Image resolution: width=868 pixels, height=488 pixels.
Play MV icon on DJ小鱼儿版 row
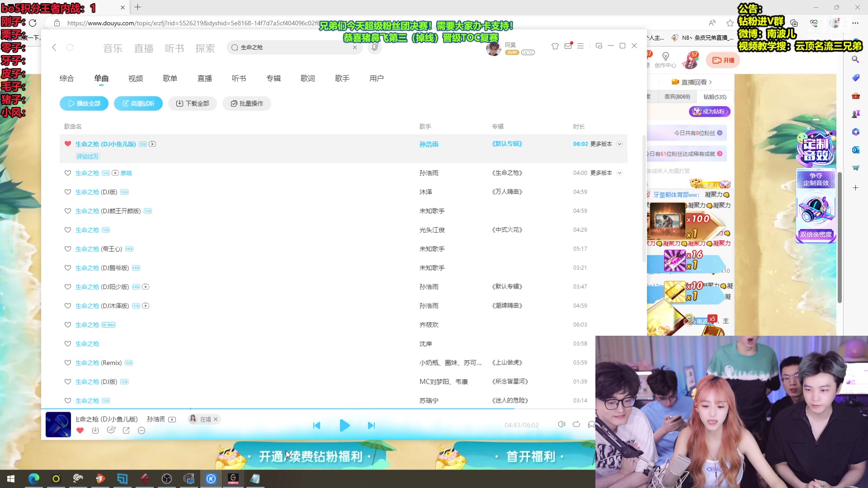click(x=152, y=144)
